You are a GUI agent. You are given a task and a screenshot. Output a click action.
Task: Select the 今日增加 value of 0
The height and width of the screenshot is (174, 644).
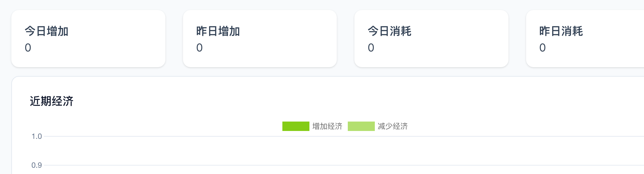(28, 48)
